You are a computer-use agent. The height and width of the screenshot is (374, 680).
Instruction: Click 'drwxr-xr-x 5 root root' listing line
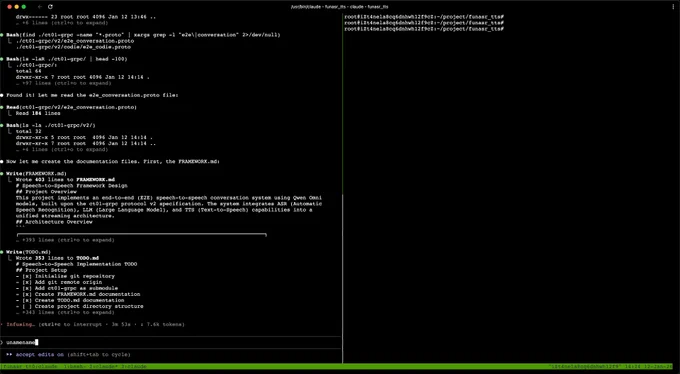(x=85, y=138)
